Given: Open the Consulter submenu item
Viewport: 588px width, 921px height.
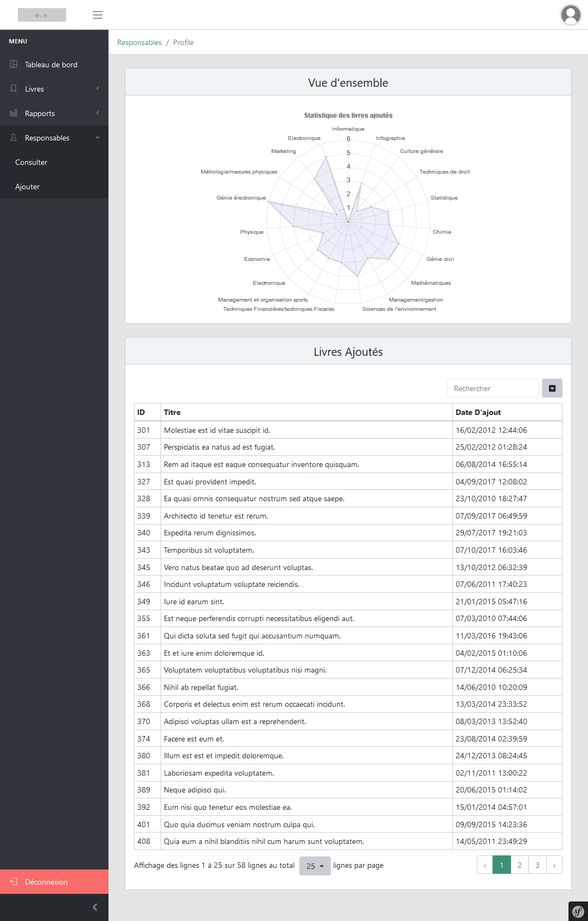Looking at the screenshot, I should [54, 162].
